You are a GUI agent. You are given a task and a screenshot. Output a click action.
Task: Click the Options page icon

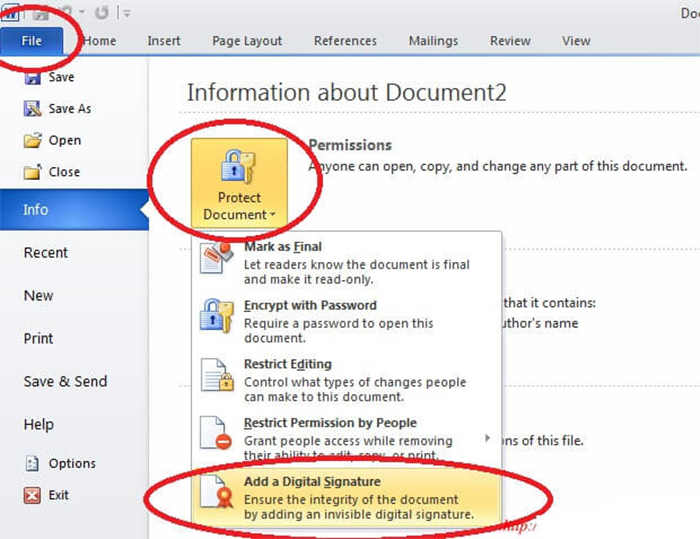[x=32, y=464]
